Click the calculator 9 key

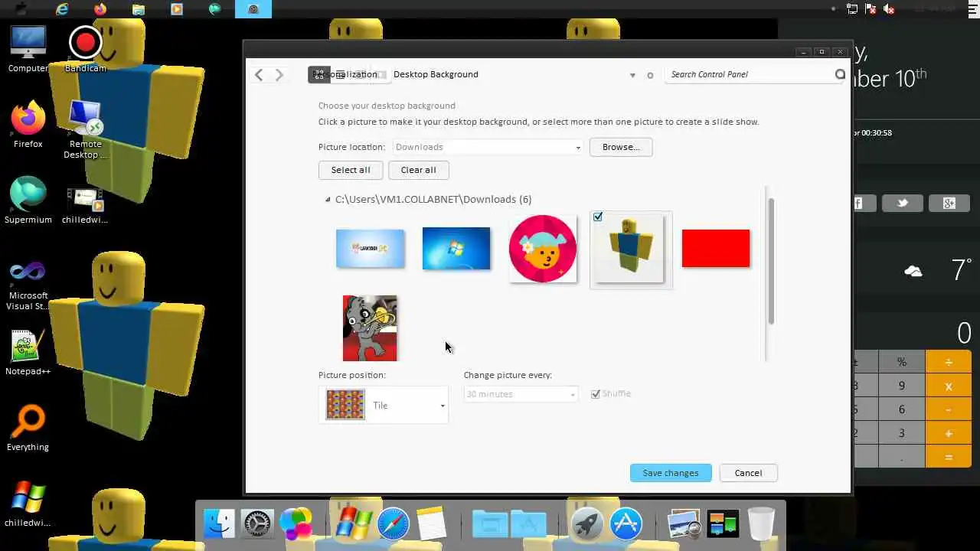click(x=902, y=386)
